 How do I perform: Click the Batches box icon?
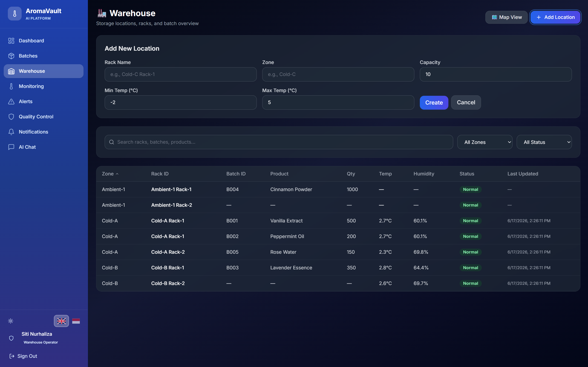11,56
